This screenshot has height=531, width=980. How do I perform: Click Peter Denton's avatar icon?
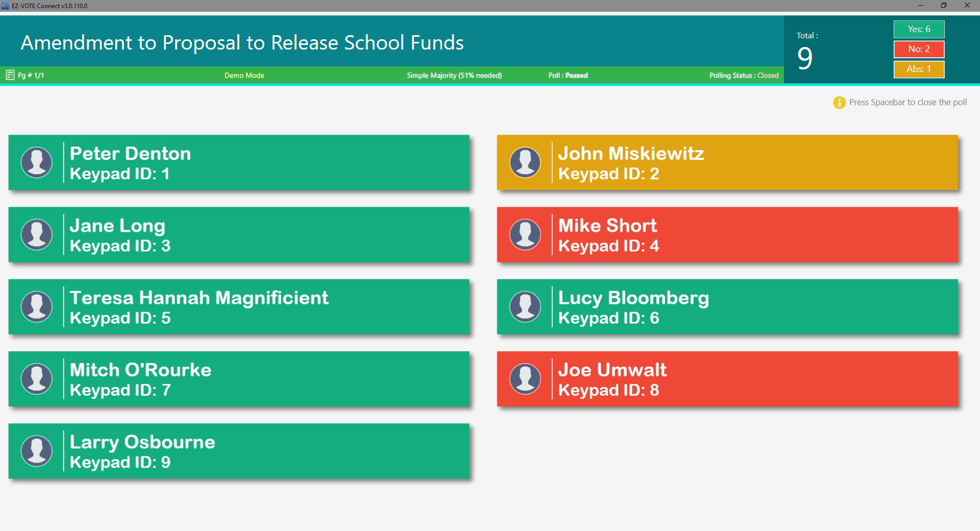(x=37, y=162)
